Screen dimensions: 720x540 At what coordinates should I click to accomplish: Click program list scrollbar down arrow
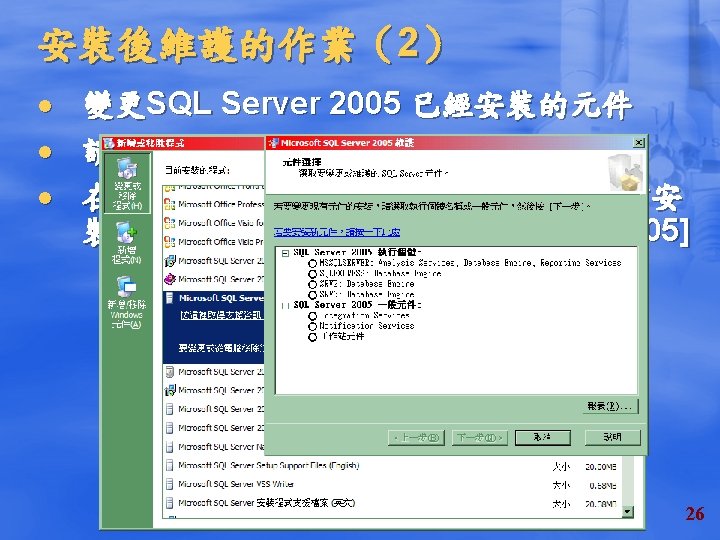[627, 512]
